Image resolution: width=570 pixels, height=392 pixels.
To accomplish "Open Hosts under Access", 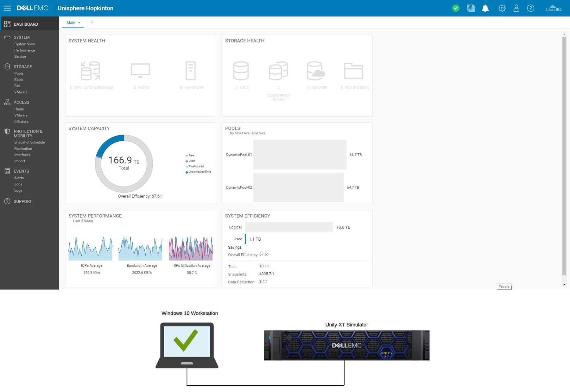I will pyautogui.click(x=19, y=109).
